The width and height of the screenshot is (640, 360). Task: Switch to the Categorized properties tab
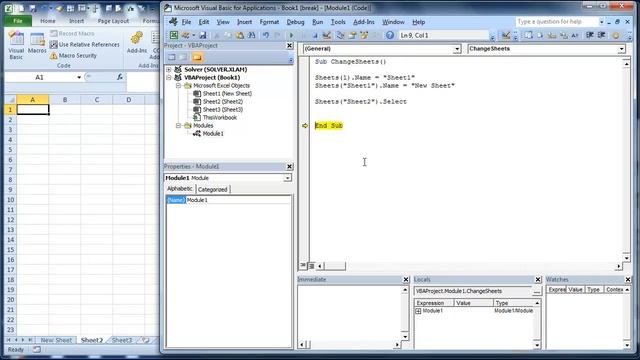click(213, 189)
